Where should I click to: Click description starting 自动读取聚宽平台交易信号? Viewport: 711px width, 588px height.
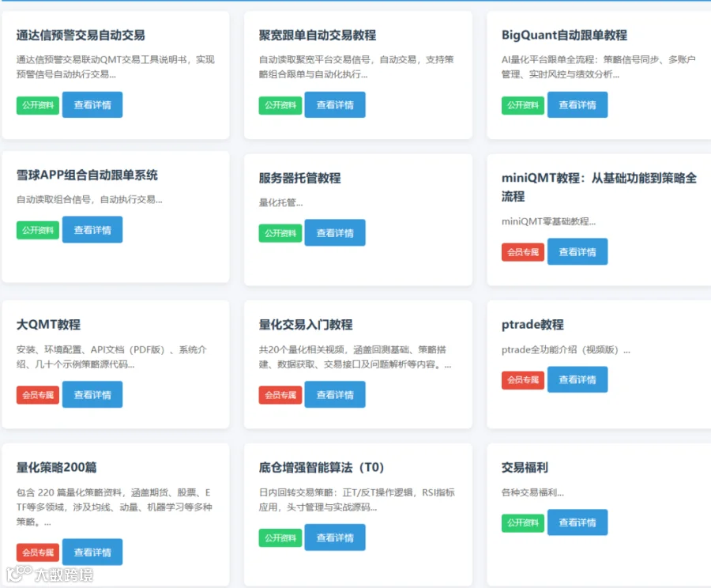(356, 67)
